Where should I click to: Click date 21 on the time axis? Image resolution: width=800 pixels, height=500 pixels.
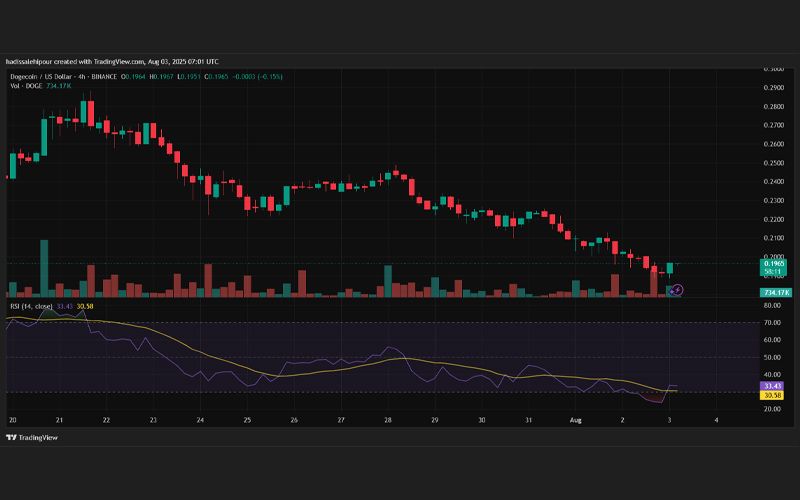tap(59, 420)
